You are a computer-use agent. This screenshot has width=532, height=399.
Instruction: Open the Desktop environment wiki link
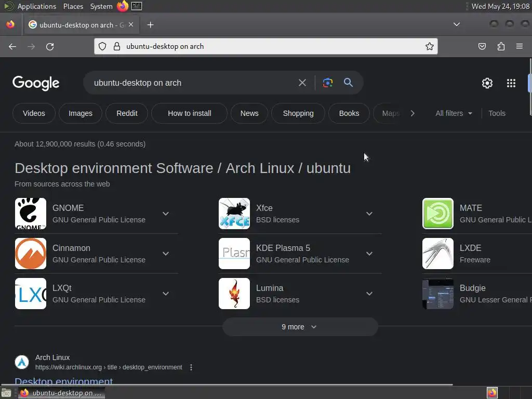(63, 381)
